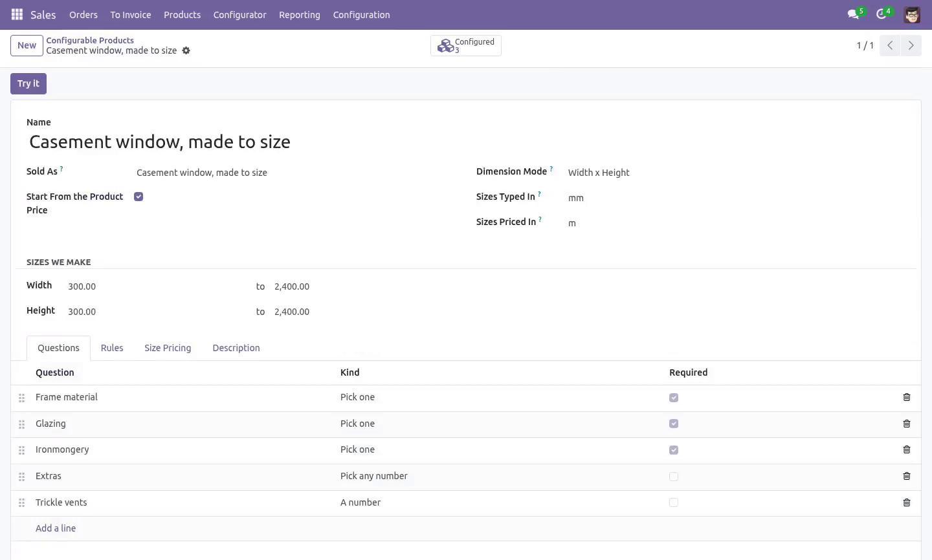Viewport: 932px width, 560px height.
Task: Toggle Start From the Product Price checkbox
Action: click(139, 197)
